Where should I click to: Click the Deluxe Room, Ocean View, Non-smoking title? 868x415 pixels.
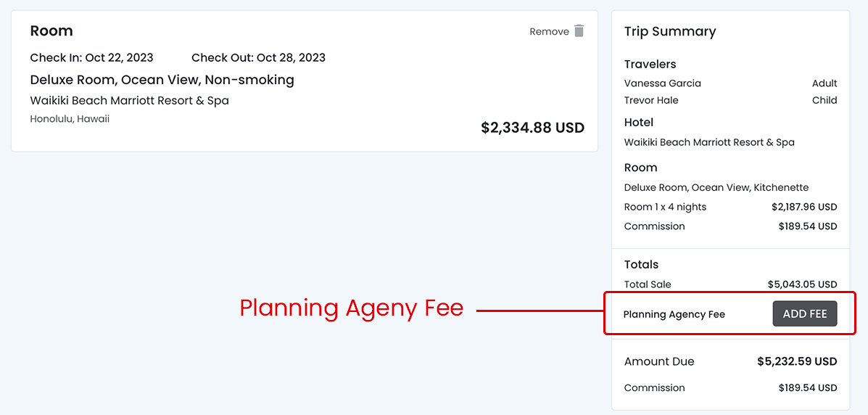tap(162, 80)
